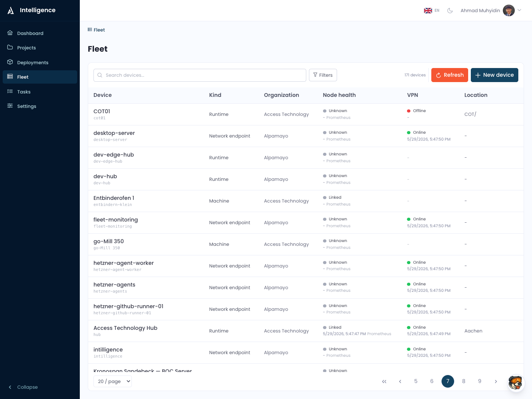The width and height of the screenshot is (532, 399).
Task: Click the Kind column header
Action: click(215, 95)
